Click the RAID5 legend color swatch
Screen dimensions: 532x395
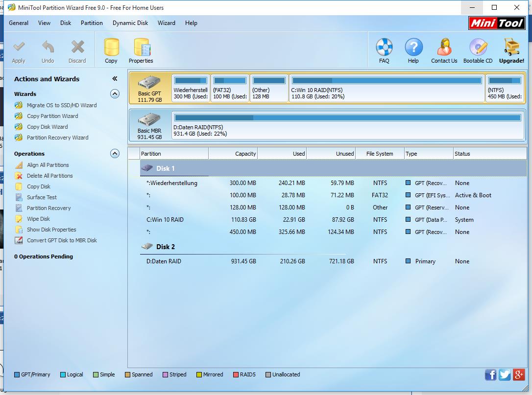(236, 374)
